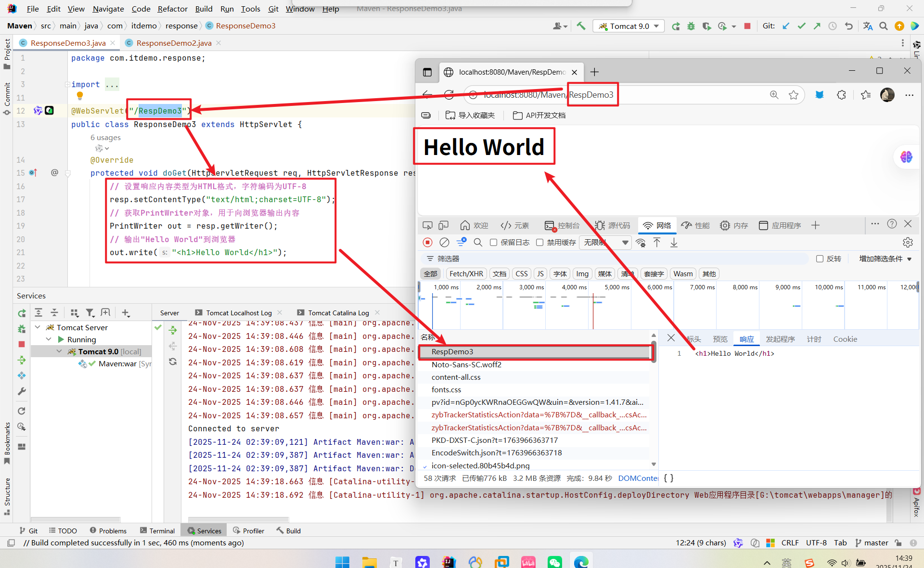This screenshot has width=924, height=568.
Task: Click the DevTools record network log button
Action: tap(427, 243)
